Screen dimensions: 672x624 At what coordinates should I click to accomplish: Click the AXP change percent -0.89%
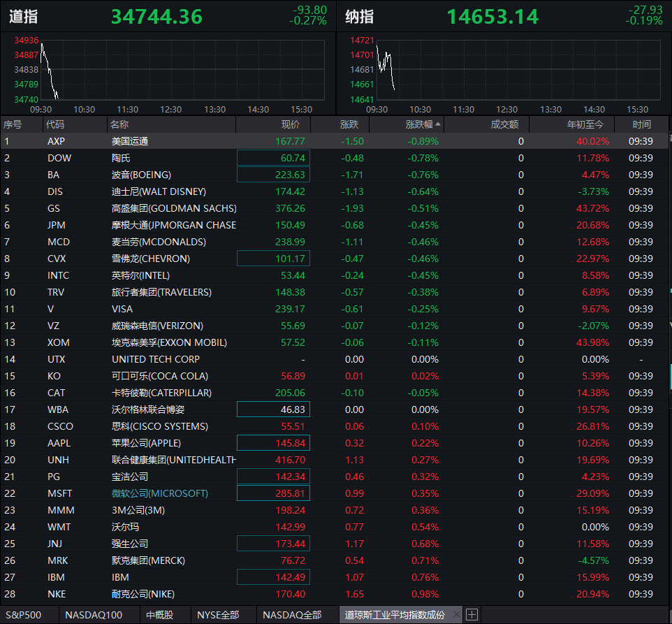point(423,141)
